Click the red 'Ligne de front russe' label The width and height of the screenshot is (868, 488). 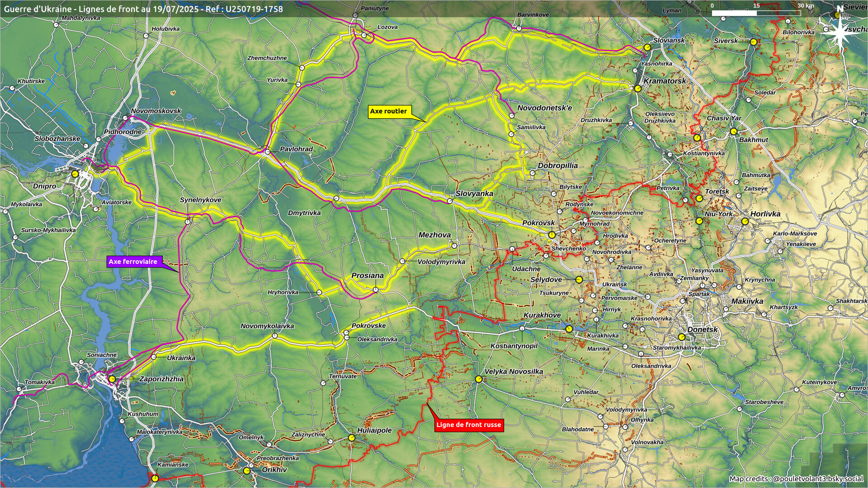coord(468,425)
